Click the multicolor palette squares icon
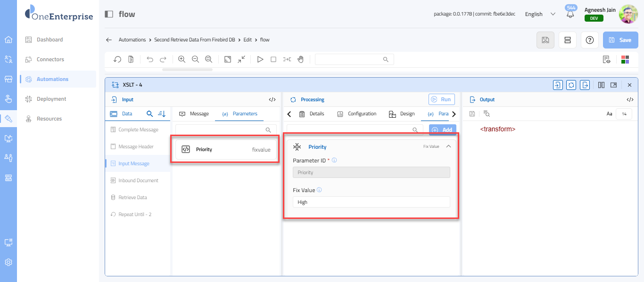 tap(625, 59)
